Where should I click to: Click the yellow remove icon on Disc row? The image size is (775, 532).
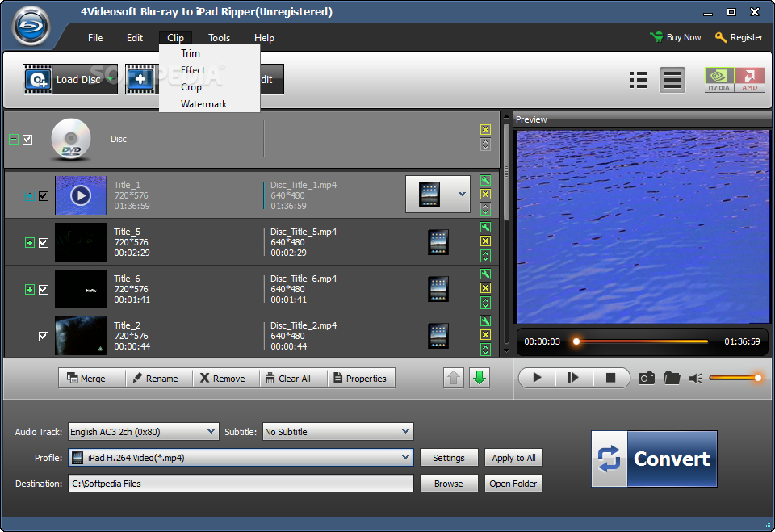[x=485, y=129]
